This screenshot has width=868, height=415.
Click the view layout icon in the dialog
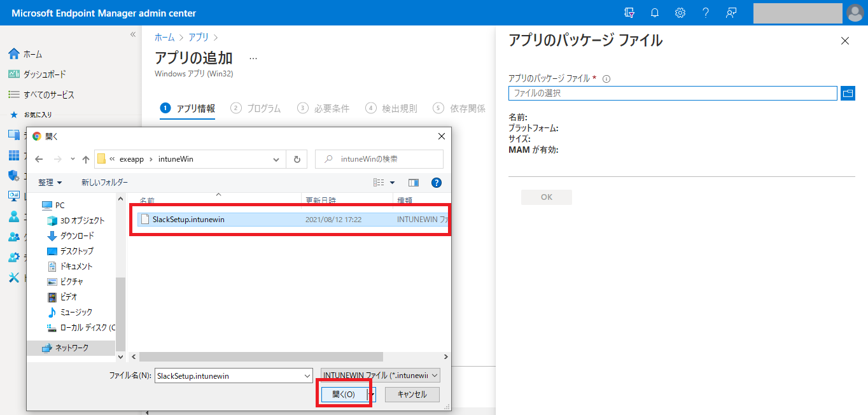tap(379, 183)
